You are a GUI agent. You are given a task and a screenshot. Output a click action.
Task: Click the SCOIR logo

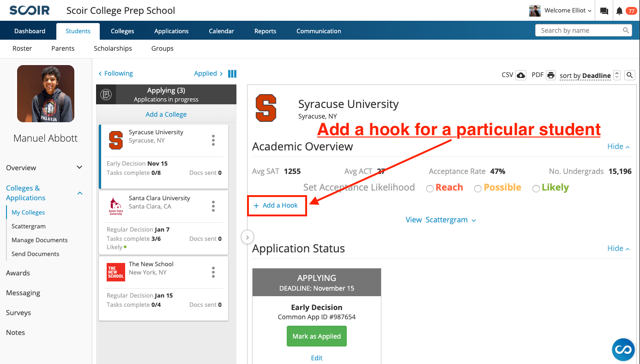pos(29,10)
